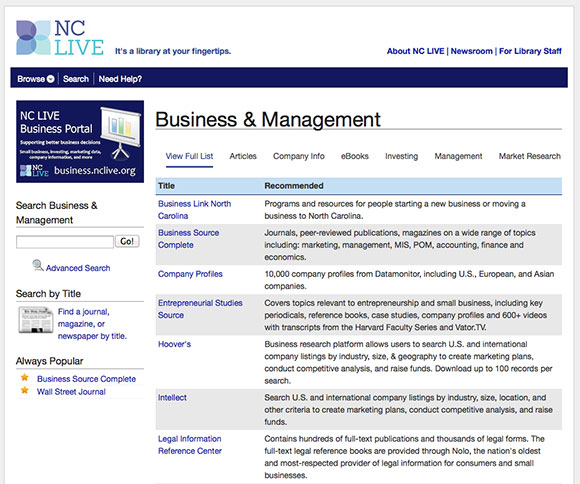The height and width of the screenshot is (484, 580).
Task: Click the Business & Management page heading
Action: click(268, 120)
